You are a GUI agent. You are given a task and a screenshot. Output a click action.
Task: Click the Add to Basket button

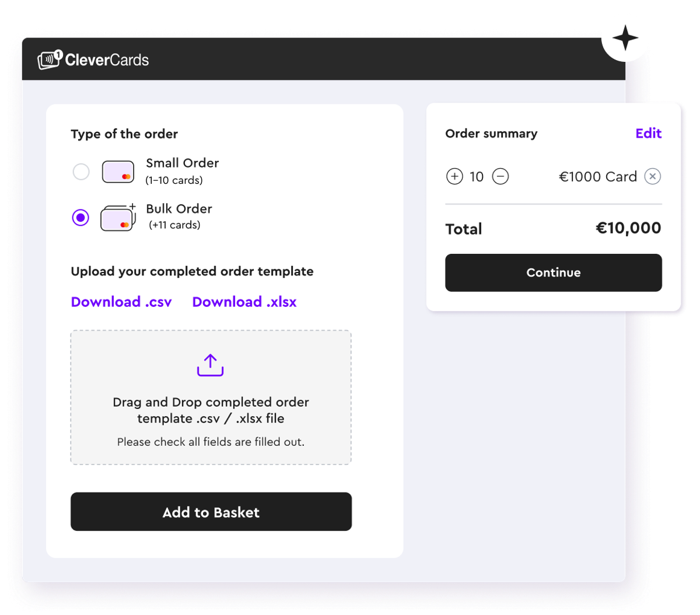[211, 512]
